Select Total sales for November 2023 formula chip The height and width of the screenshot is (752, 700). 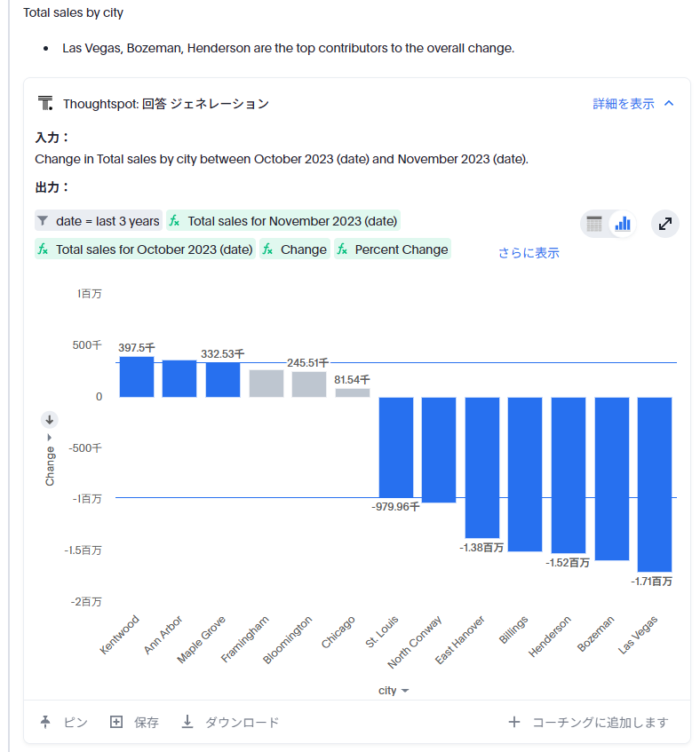click(283, 221)
